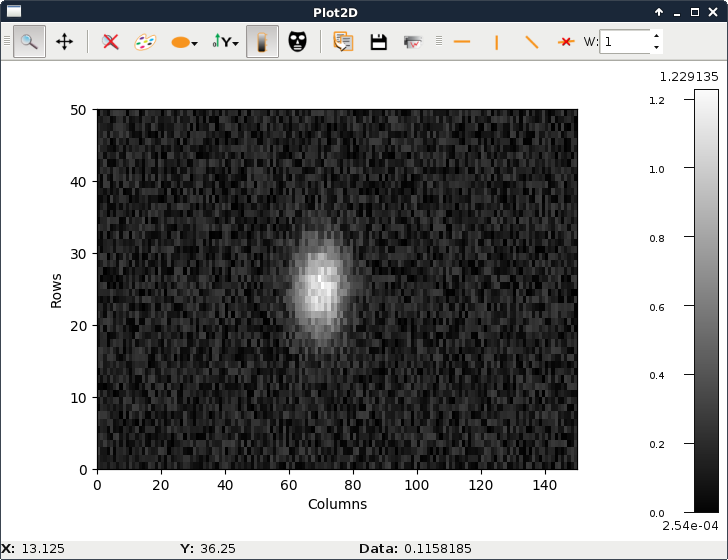Toggle the colorbar display button
Viewport: 728px width, 560px height.
[262, 42]
